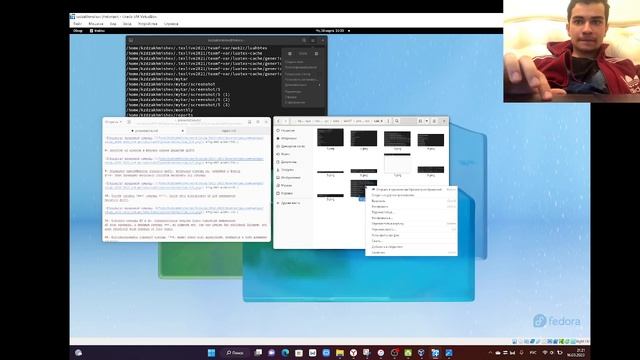This screenshot has width=640, height=360.
Task: Toggle terminal hamburger menu
Action: coord(313,40)
